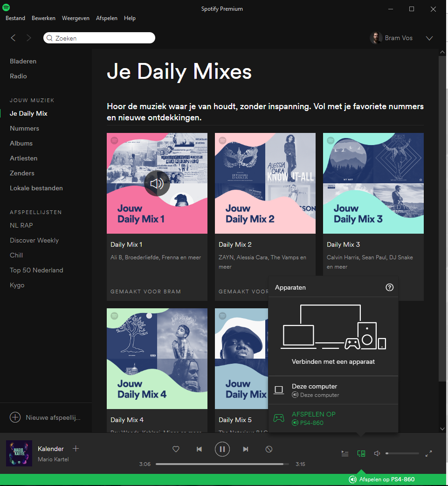Image resolution: width=448 pixels, height=486 pixels.
Task: Open the Daily Mix 2 cover
Action: click(x=265, y=183)
